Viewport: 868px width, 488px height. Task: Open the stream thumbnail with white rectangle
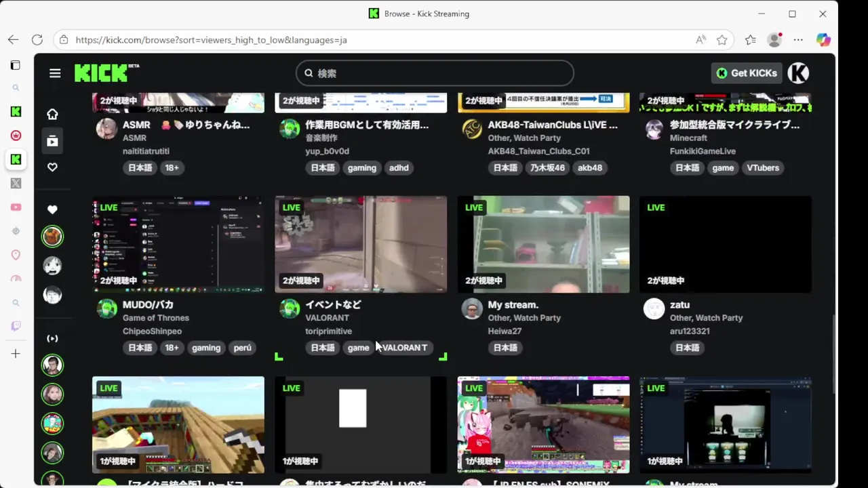tap(361, 425)
